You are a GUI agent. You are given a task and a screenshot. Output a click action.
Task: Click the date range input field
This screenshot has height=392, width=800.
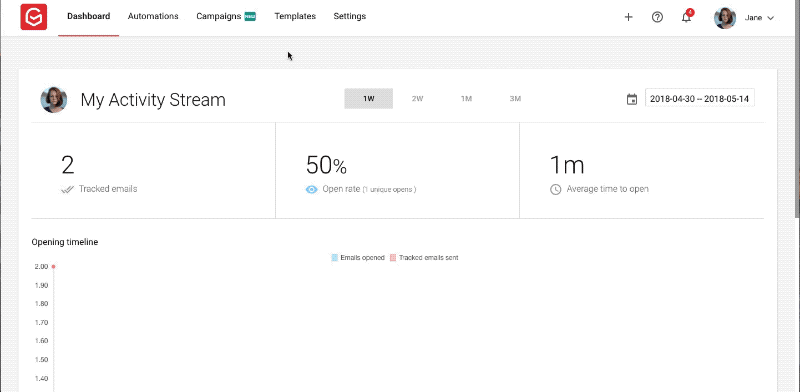pos(699,99)
